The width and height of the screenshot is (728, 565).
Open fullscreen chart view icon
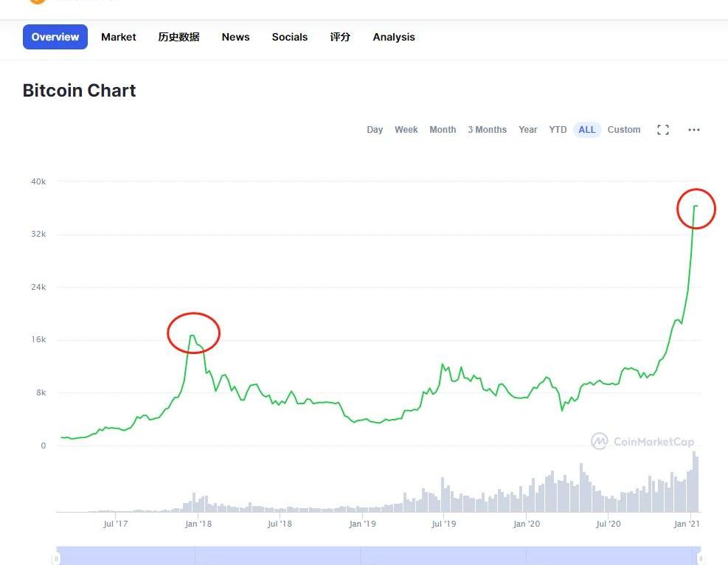(663, 130)
